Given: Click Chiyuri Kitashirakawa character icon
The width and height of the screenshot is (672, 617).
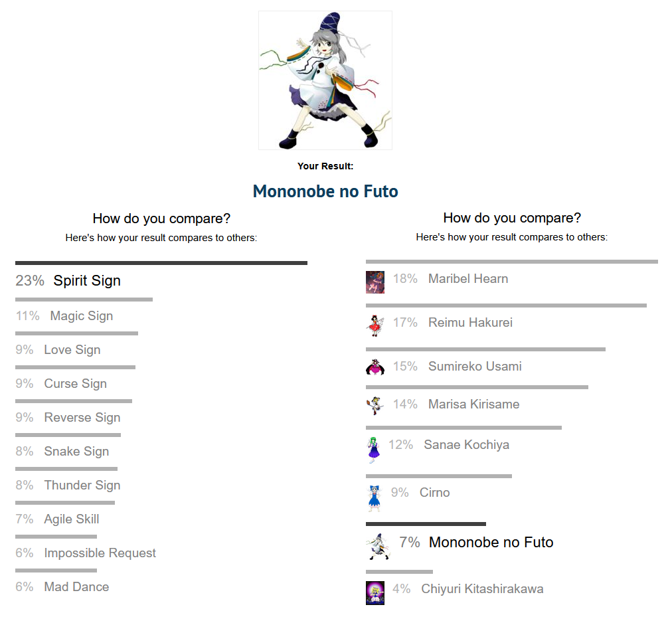Looking at the screenshot, I should click(x=375, y=592).
